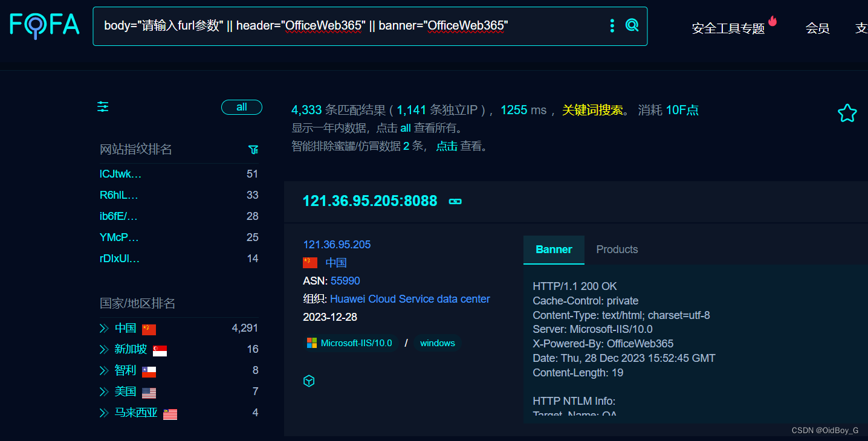The height and width of the screenshot is (441, 868).
Task: Select fingerprint YMcP… in ranking
Action: click(x=119, y=237)
